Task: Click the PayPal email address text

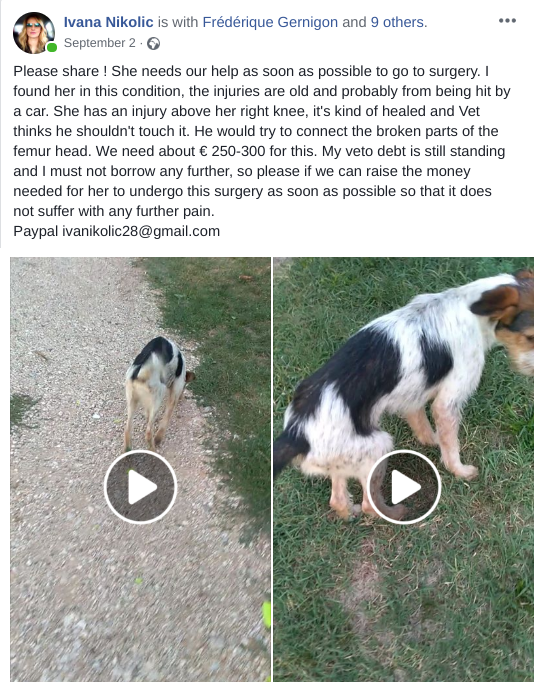Action: click(x=141, y=231)
